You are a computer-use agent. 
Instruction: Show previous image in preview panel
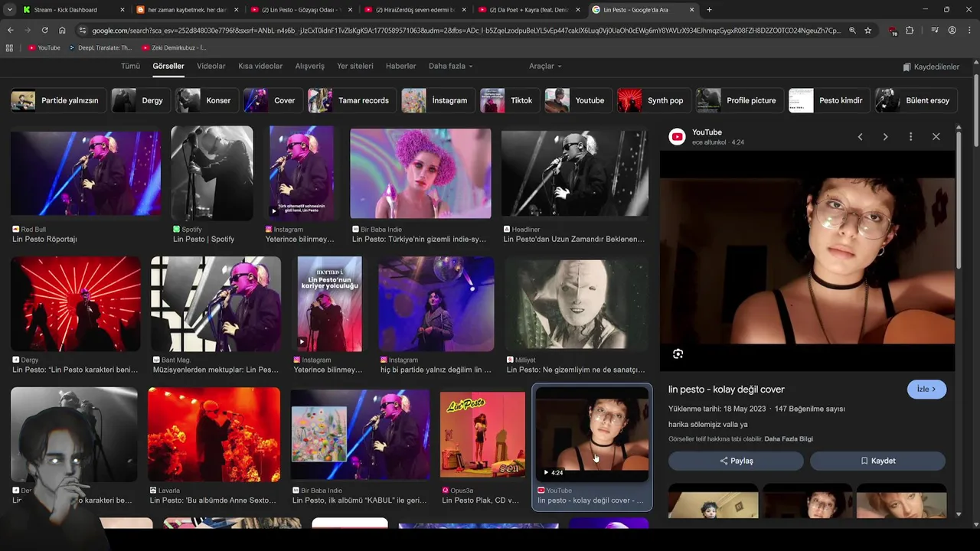[860, 136]
